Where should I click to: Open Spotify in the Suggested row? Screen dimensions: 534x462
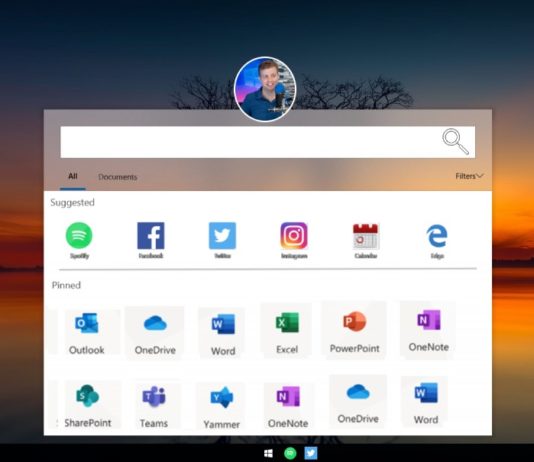coord(79,236)
